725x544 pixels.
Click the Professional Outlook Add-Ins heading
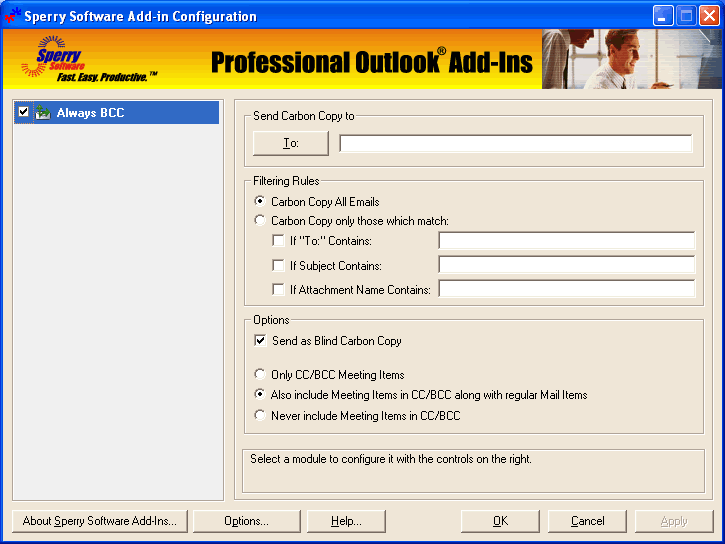click(x=372, y=62)
